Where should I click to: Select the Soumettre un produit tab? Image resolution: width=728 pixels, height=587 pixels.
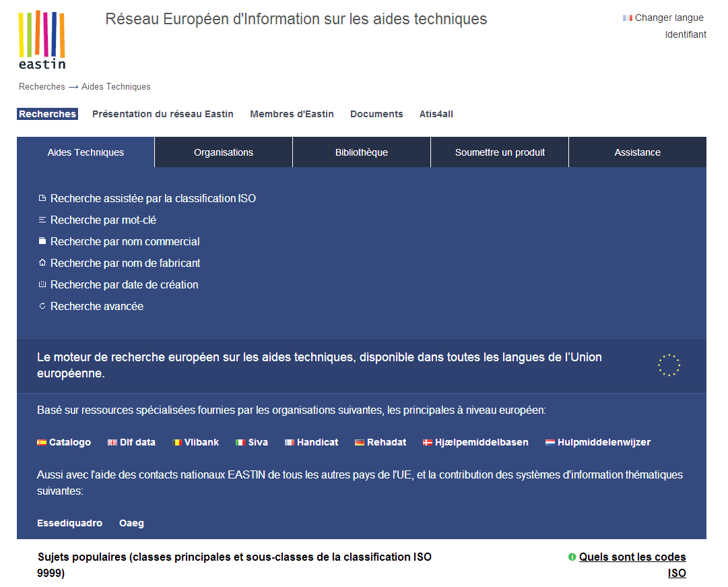(500, 152)
